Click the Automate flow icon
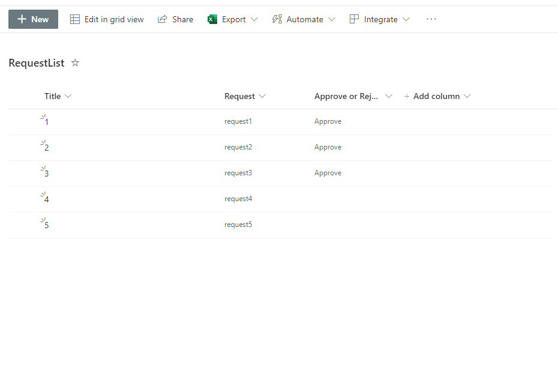The image size is (558, 392). pyautogui.click(x=277, y=19)
